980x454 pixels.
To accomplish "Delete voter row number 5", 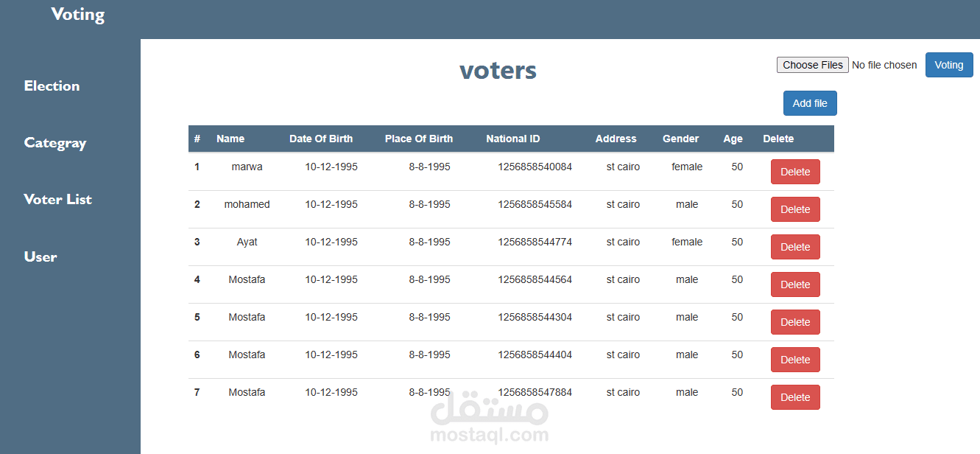I will coord(794,322).
